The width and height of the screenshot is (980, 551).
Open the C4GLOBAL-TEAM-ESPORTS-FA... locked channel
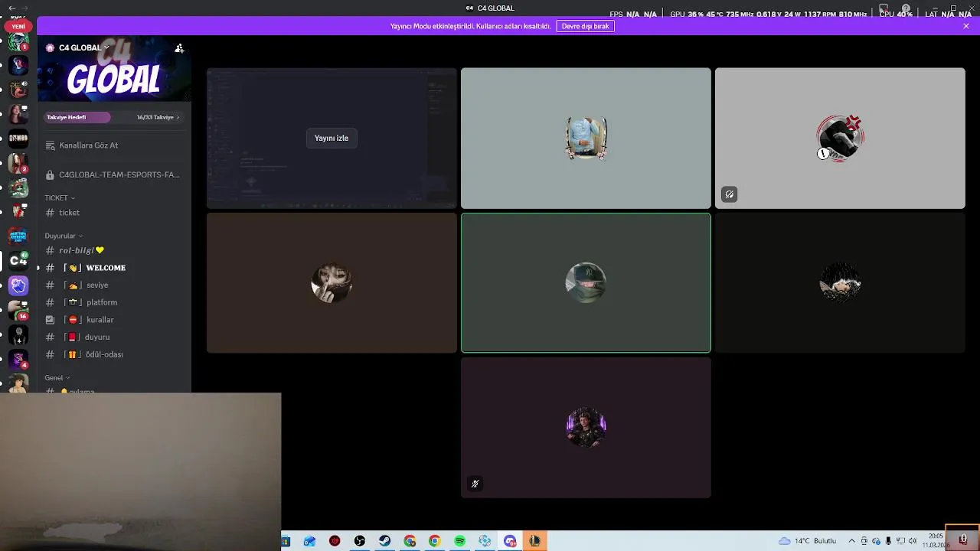click(x=115, y=174)
